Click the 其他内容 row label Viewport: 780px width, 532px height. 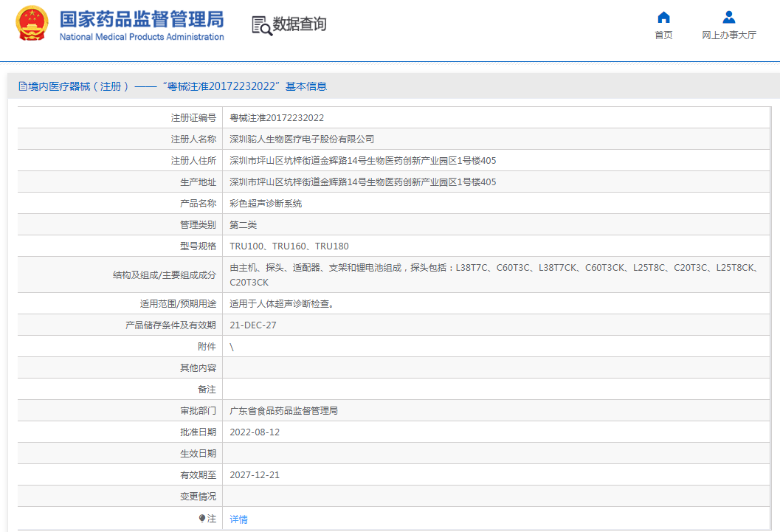tap(198, 368)
